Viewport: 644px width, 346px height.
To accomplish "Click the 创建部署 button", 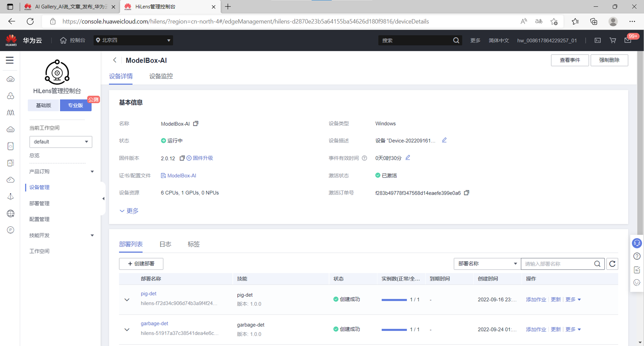I will point(141,264).
